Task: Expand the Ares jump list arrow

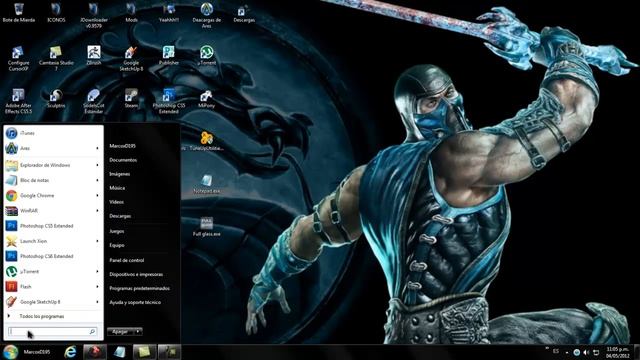Action: point(98,148)
